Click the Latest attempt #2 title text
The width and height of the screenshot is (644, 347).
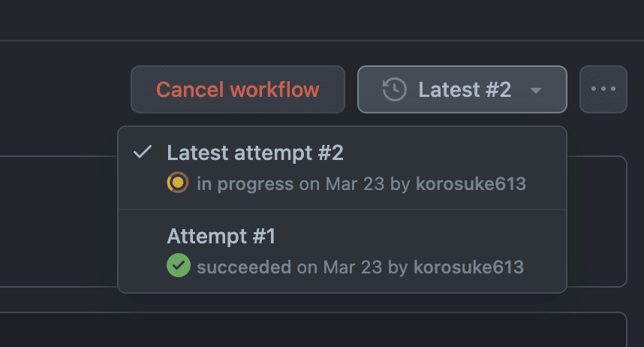click(255, 153)
